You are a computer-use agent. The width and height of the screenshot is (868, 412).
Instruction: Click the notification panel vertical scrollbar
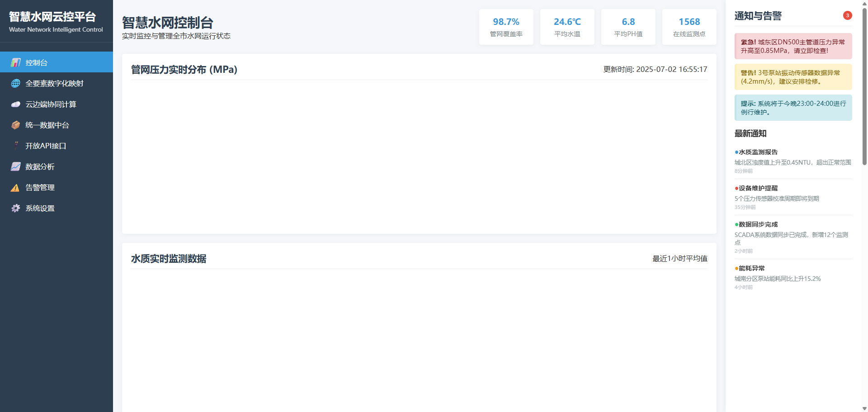click(x=864, y=86)
